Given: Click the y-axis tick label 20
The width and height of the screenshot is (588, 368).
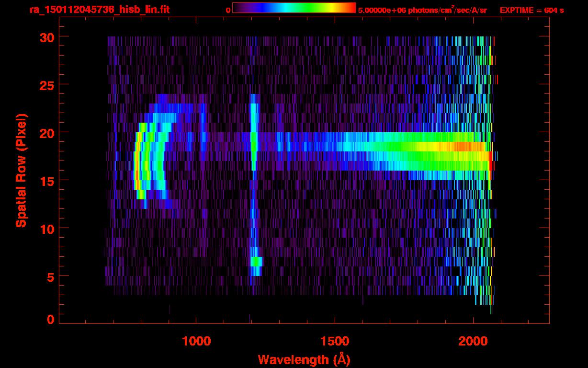Looking at the screenshot, I should pos(47,133).
